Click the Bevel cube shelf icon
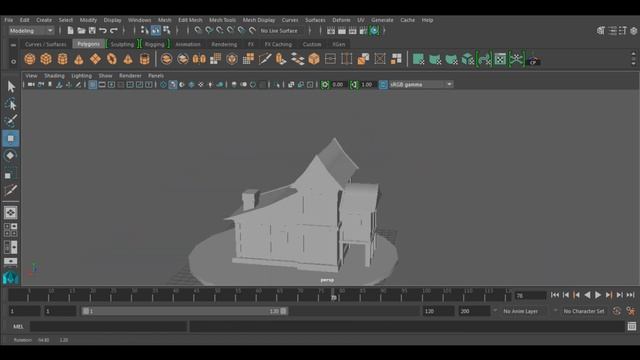The height and width of the screenshot is (360, 640). (314, 59)
